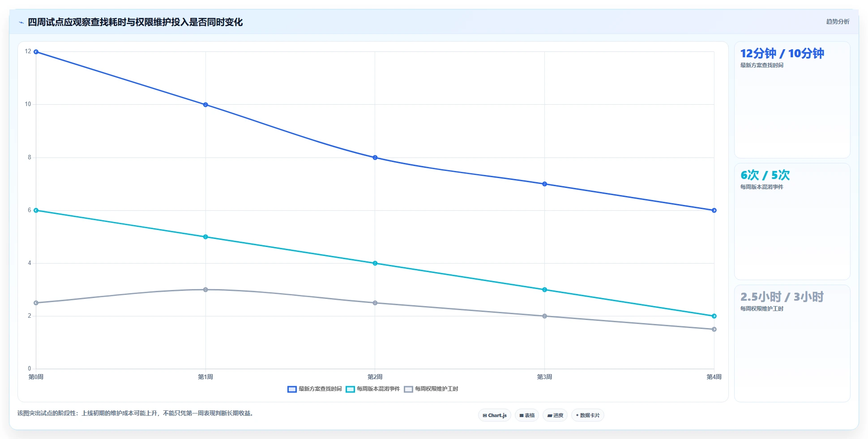This screenshot has width=868, height=439.
Task: Click the chart title 四周试点应观察查找耗时
Action: [135, 22]
